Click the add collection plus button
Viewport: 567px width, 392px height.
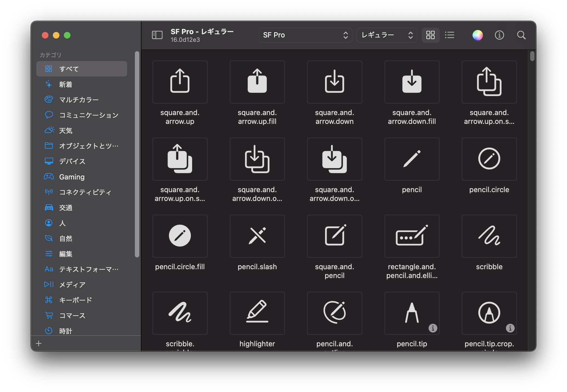[x=39, y=343]
